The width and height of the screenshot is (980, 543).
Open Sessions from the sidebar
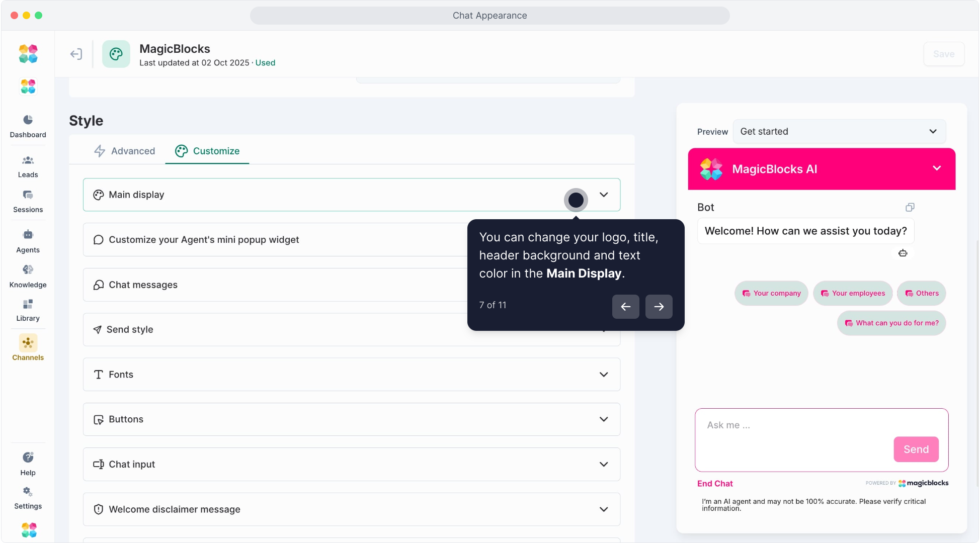(x=28, y=201)
